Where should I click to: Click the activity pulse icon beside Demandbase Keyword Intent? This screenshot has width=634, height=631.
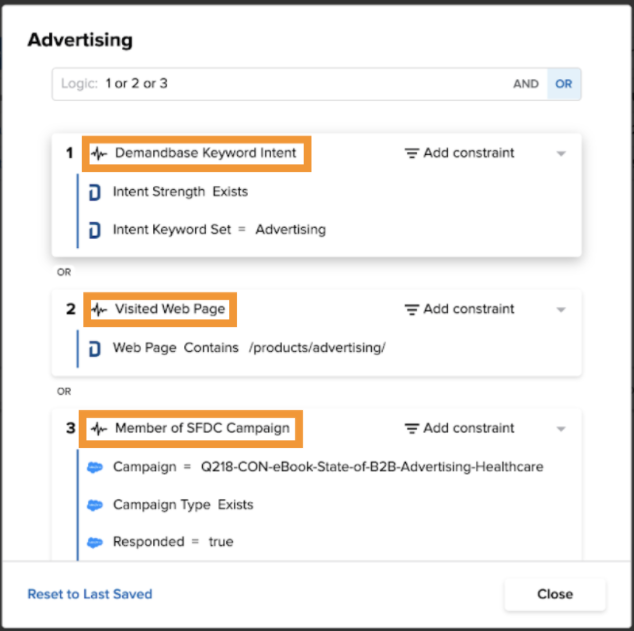99,154
